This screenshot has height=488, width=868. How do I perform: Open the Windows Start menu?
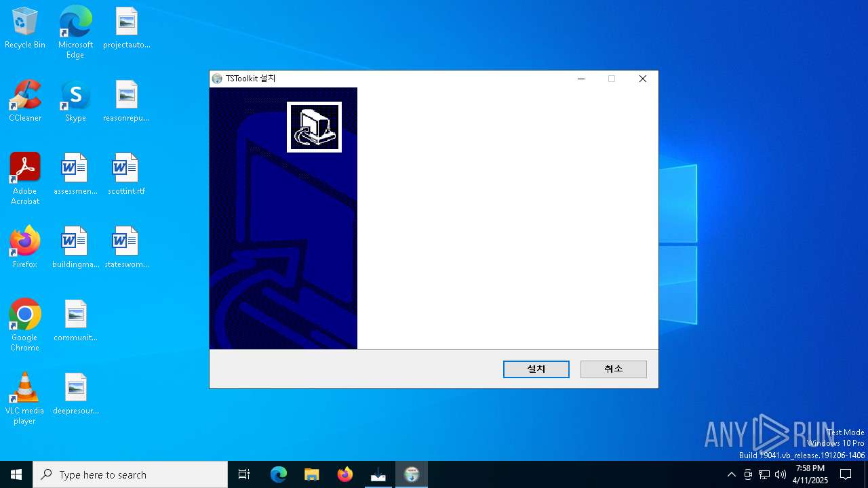pyautogui.click(x=16, y=474)
